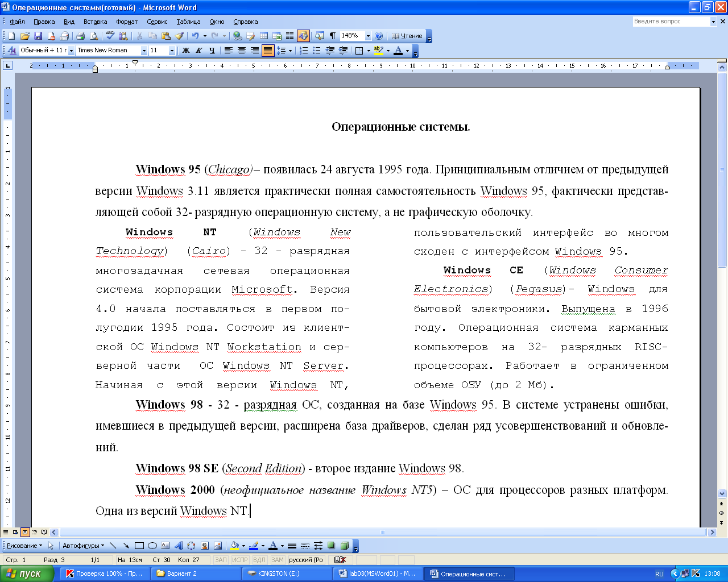The height and width of the screenshot is (582, 728).
Task: Expand line spacing options arrow
Action: point(290,51)
